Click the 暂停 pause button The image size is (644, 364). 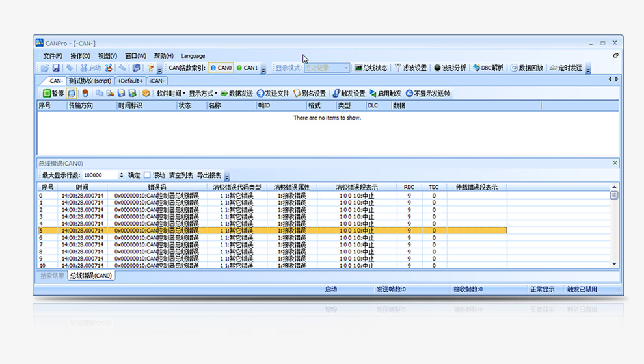pyautogui.click(x=53, y=94)
